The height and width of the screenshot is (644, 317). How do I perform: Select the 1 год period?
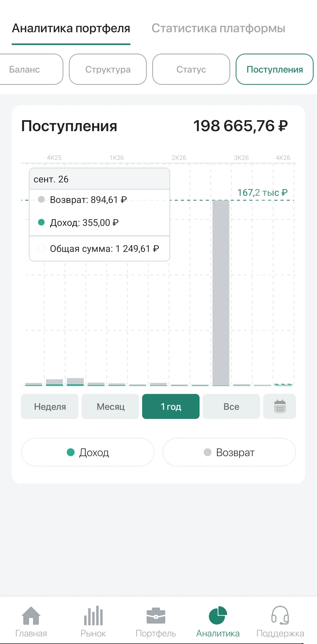click(x=171, y=406)
